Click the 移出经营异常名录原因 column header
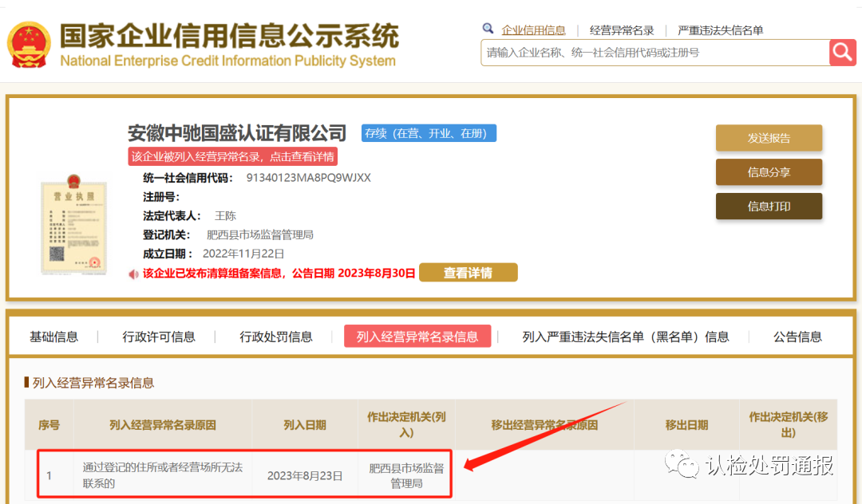862x504 pixels. (544, 425)
